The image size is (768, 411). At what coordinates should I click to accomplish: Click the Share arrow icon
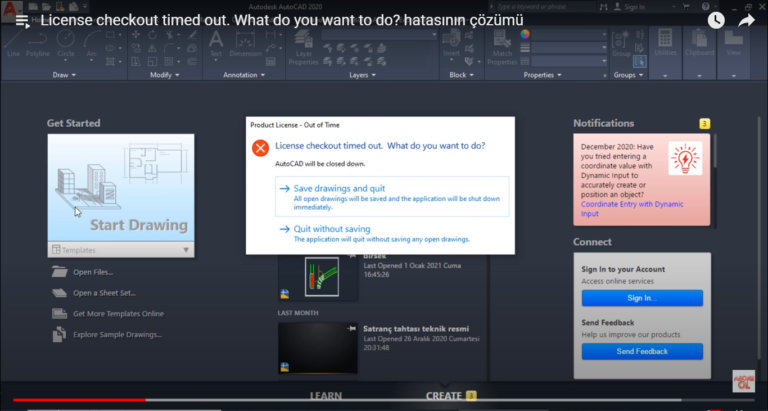click(x=746, y=20)
